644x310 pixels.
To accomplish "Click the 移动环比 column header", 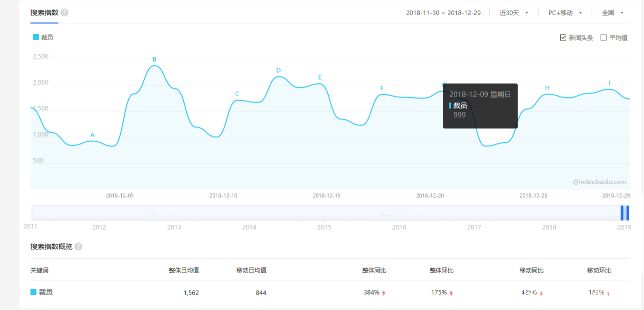I will click(599, 270).
